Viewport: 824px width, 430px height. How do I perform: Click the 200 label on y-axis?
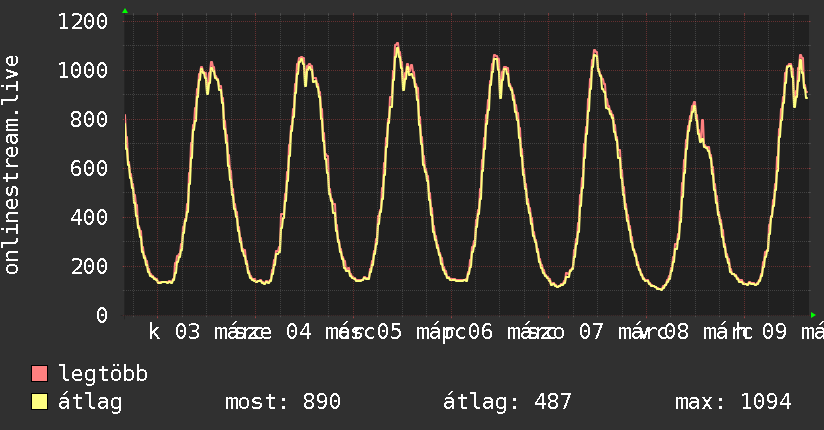point(90,267)
